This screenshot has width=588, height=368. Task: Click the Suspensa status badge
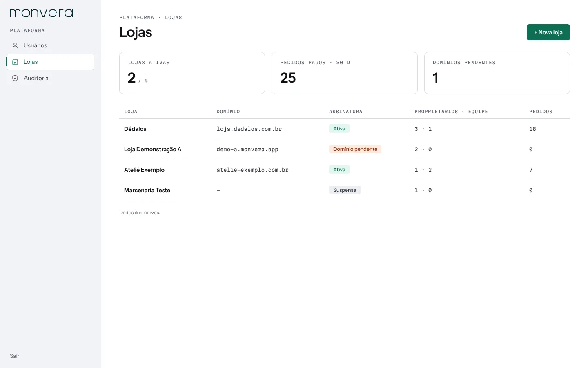click(x=345, y=190)
